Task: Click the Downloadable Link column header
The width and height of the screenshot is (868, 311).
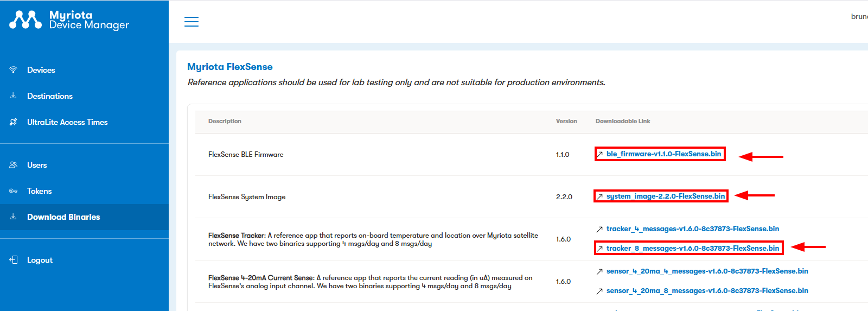Action: click(x=623, y=121)
